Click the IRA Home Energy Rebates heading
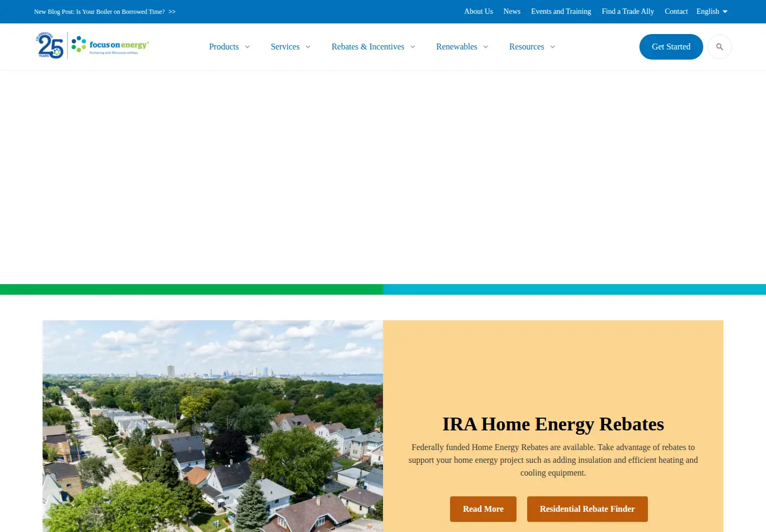Viewport: 766px width, 532px height. coord(553,424)
